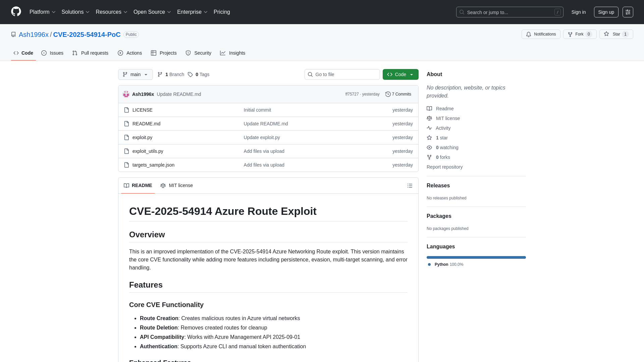Select the Code tab

pyautogui.click(x=23, y=53)
